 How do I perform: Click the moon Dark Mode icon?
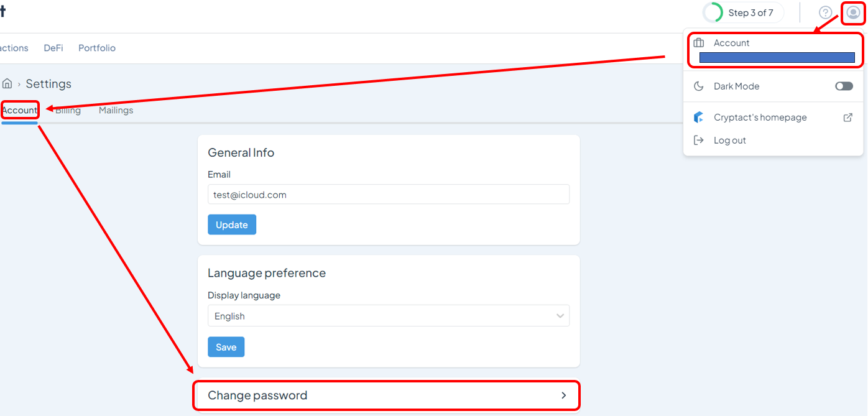699,86
